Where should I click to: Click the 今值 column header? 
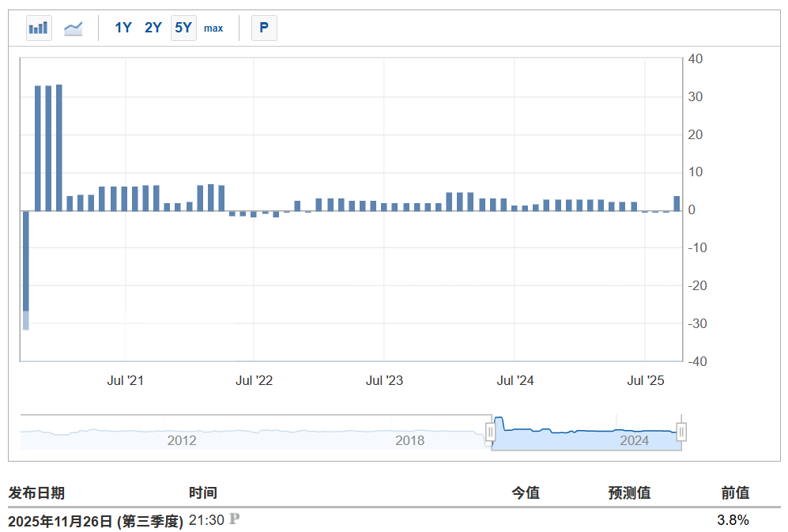click(526, 492)
